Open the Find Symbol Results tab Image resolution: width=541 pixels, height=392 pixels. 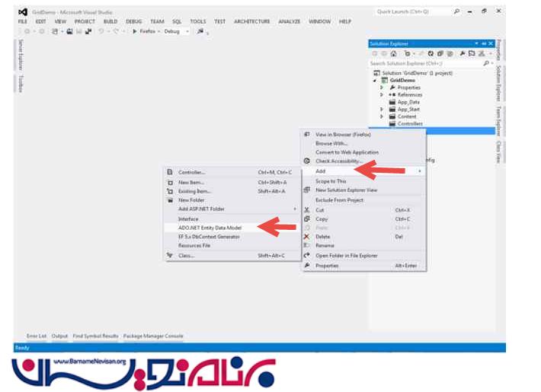click(95, 336)
